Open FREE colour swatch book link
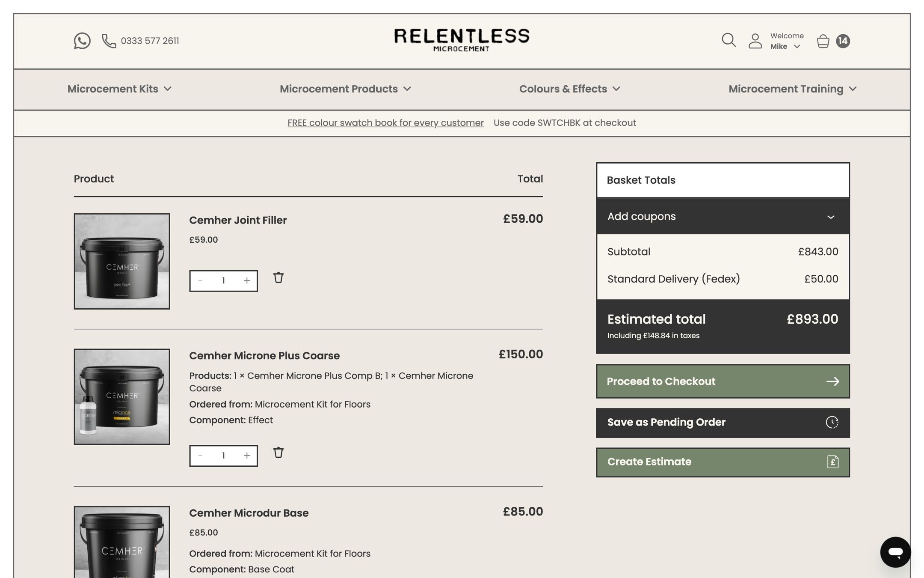Screen dimensions: 924x578 coord(385,123)
